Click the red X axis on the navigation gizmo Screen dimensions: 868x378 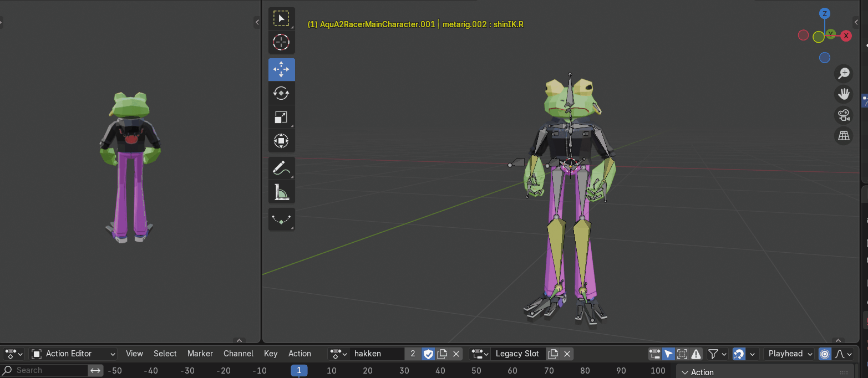tap(846, 35)
